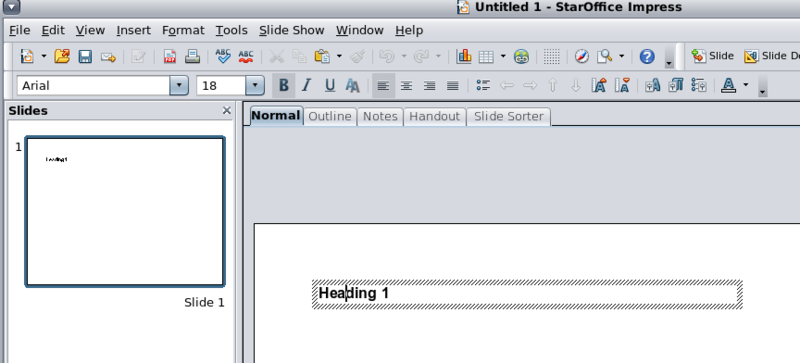This screenshot has width=800, height=363.
Task: Toggle bullets on/off icon
Action: (x=483, y=85)
